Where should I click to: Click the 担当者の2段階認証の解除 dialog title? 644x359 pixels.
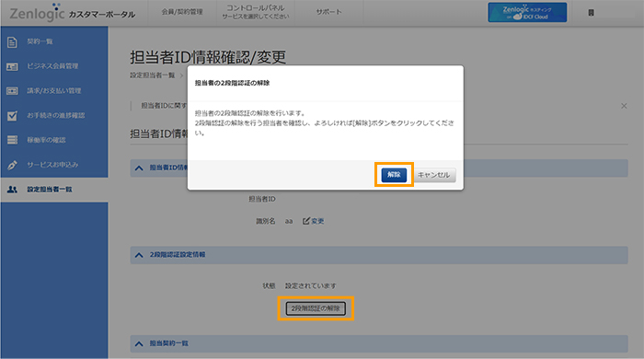232,83
